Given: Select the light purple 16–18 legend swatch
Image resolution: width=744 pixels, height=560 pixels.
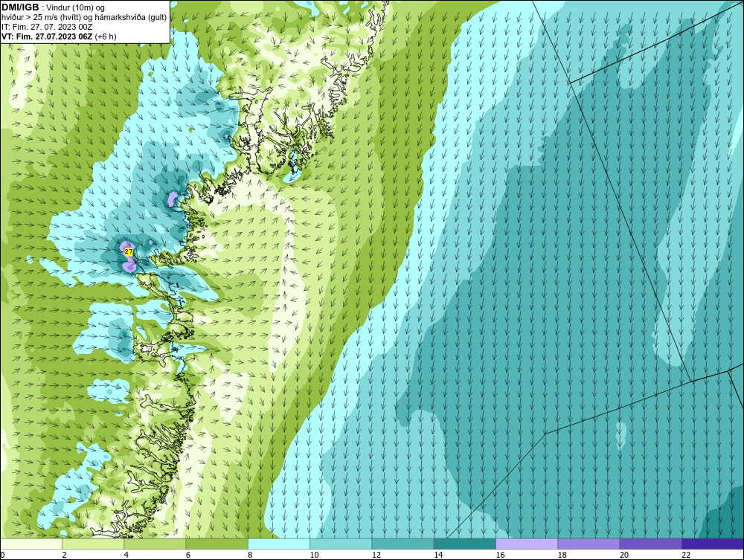Looking at the screenshot, I should point(527,544).
